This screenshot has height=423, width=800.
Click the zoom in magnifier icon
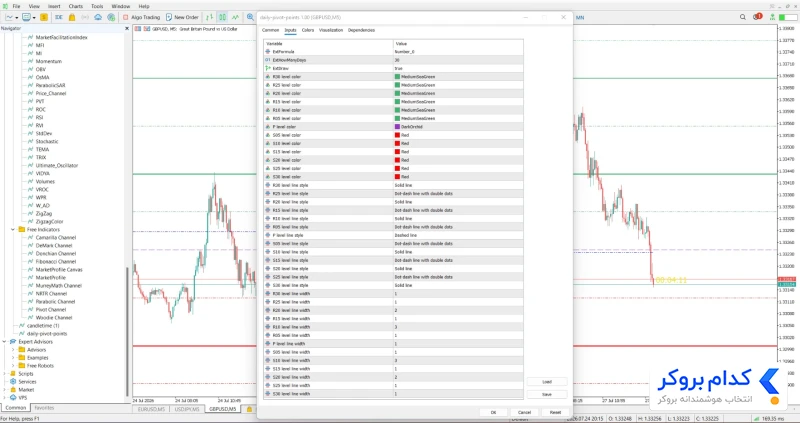point(251,17)
